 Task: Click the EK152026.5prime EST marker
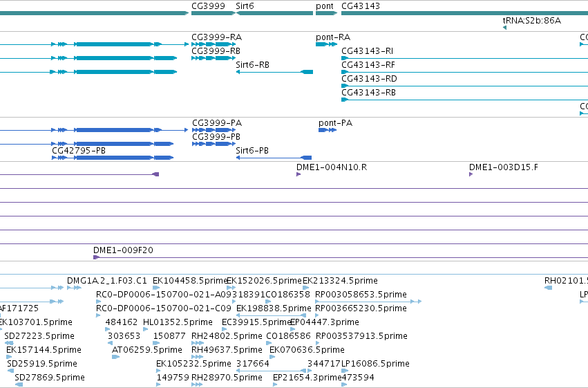pos(231,288)
